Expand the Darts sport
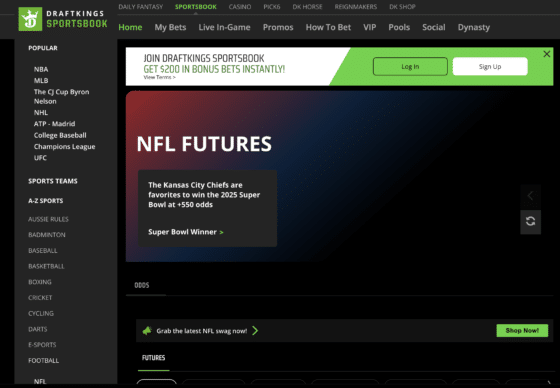Image resolution: width=560 pixels, height=388 pixels. tap(38, 329)
